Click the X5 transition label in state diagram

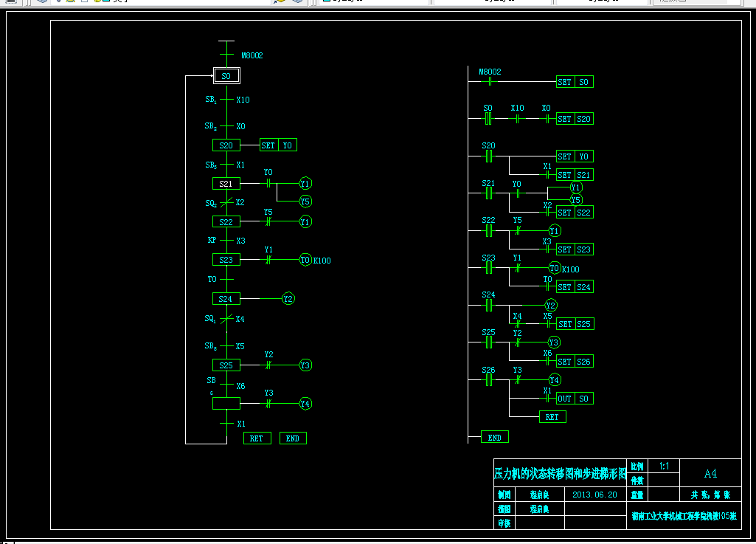click(240, 347)
